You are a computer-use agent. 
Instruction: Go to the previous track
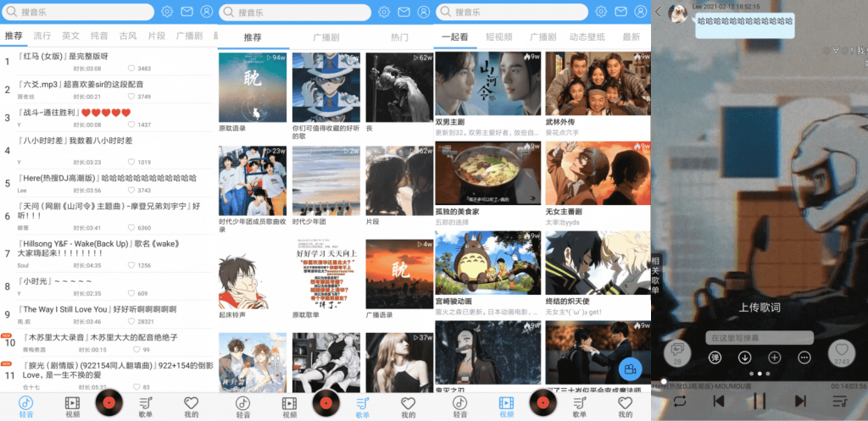coord(719,401)
